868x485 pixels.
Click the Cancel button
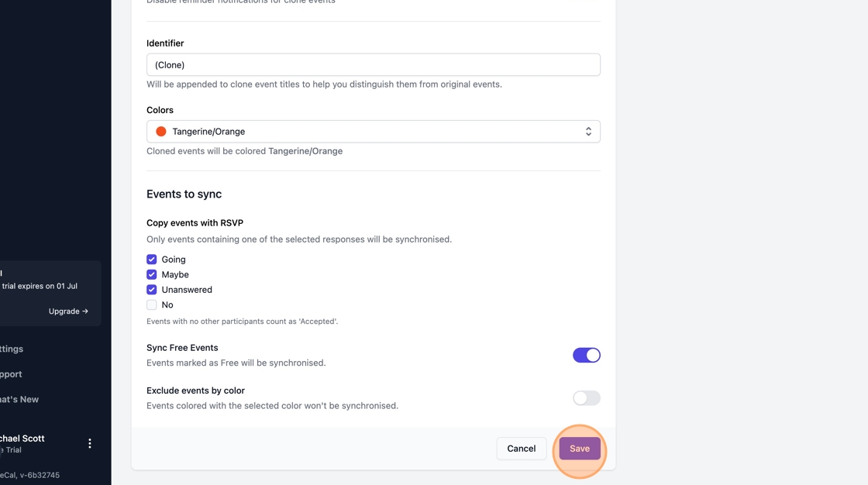pos(521,449)
